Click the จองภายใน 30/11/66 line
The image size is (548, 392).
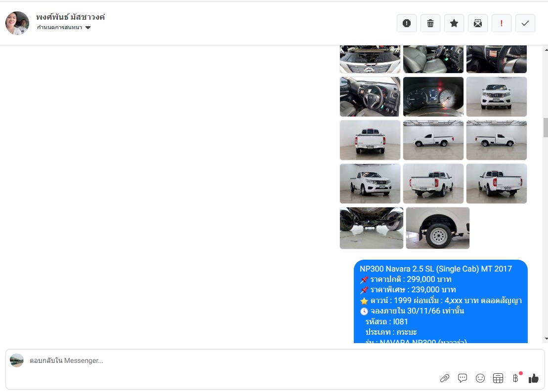(x=413, y=311)
